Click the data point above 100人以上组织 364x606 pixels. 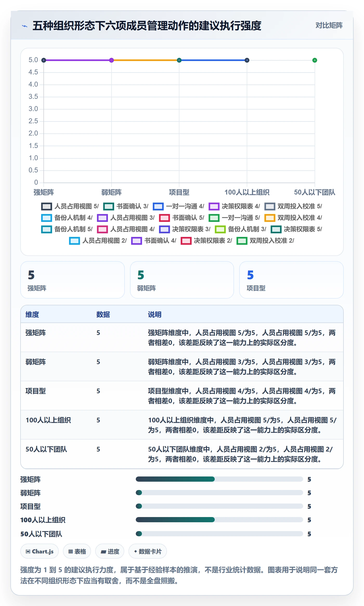[x=247, y=60]
